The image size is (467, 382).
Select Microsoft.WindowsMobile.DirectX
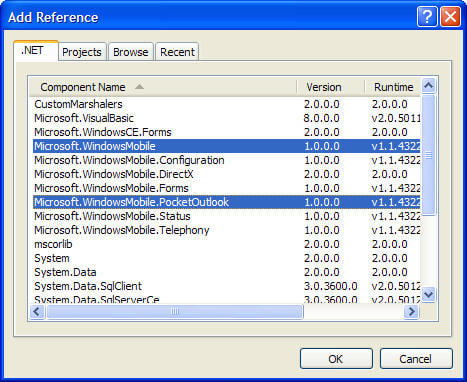click(226, 174)
